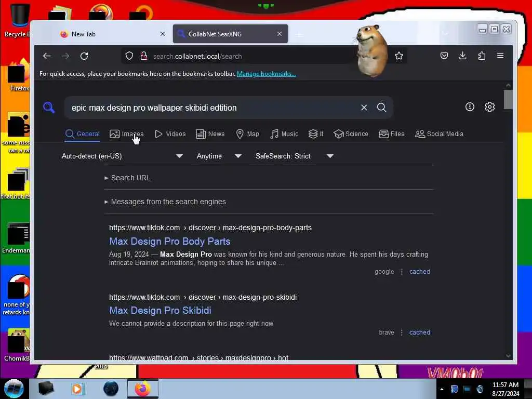Select the General search category
532x399 pixels.
[x=83, y=134]
